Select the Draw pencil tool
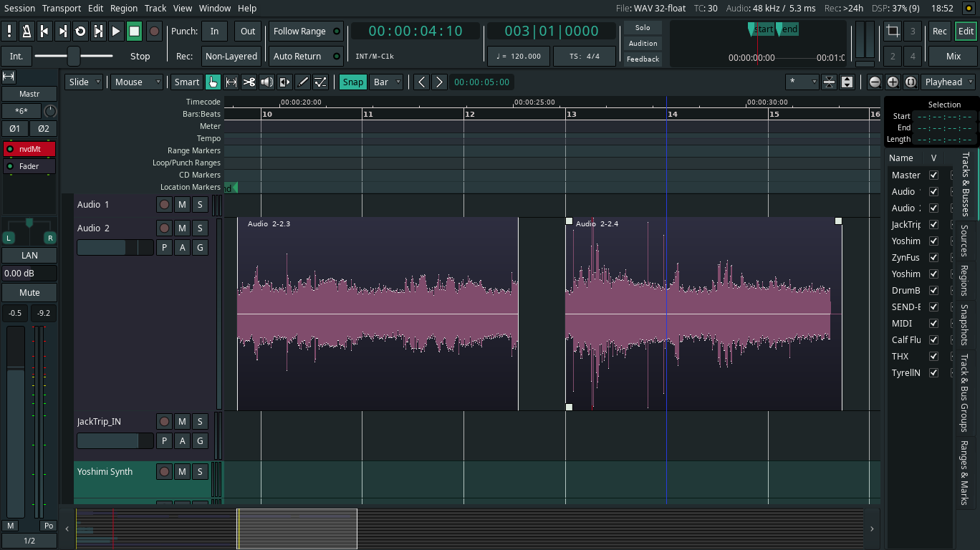This screenshot has width=980, height=550. tap(303, 82)
